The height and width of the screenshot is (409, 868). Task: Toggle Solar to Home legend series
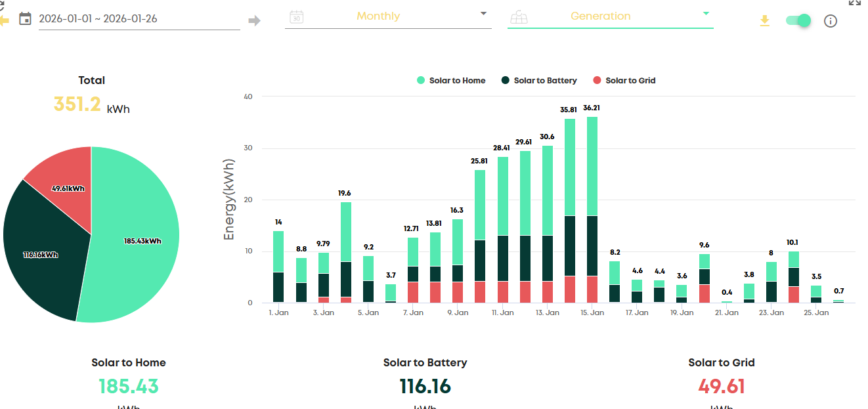pyautogui.click(x=451, y=81)
